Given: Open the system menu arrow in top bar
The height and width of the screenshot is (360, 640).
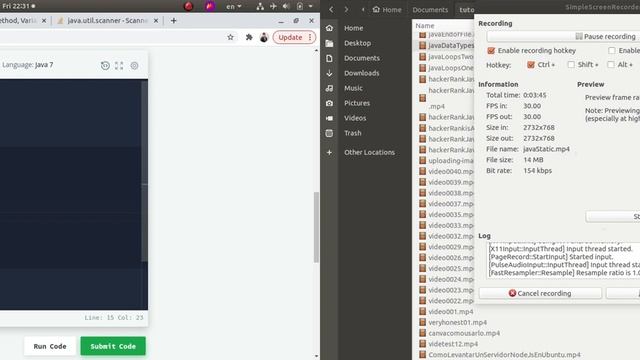Looking at the screenshot, I should click(x=311, y=6).
